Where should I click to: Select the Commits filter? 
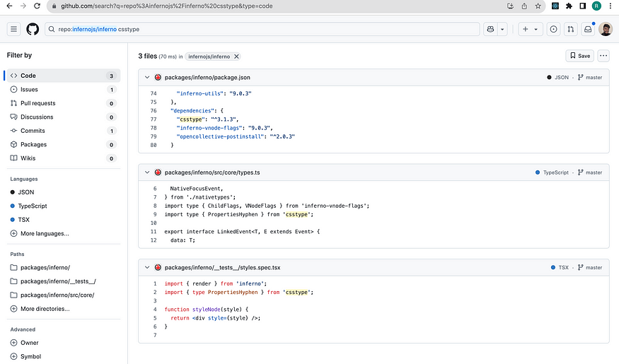64,131
